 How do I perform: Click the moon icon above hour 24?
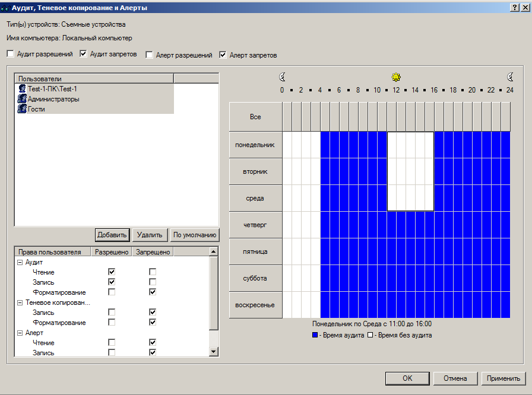(510, 77)
